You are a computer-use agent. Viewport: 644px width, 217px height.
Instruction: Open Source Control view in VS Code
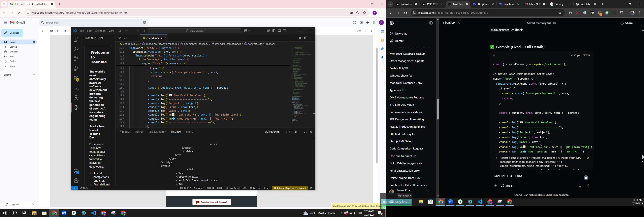pyautogui.click(x=76, y=59)
